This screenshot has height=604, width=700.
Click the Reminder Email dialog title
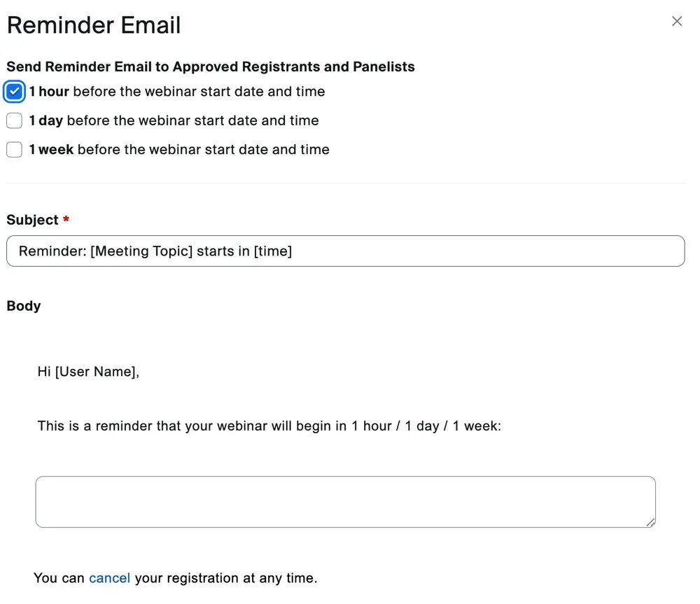(x=93, y=25)
